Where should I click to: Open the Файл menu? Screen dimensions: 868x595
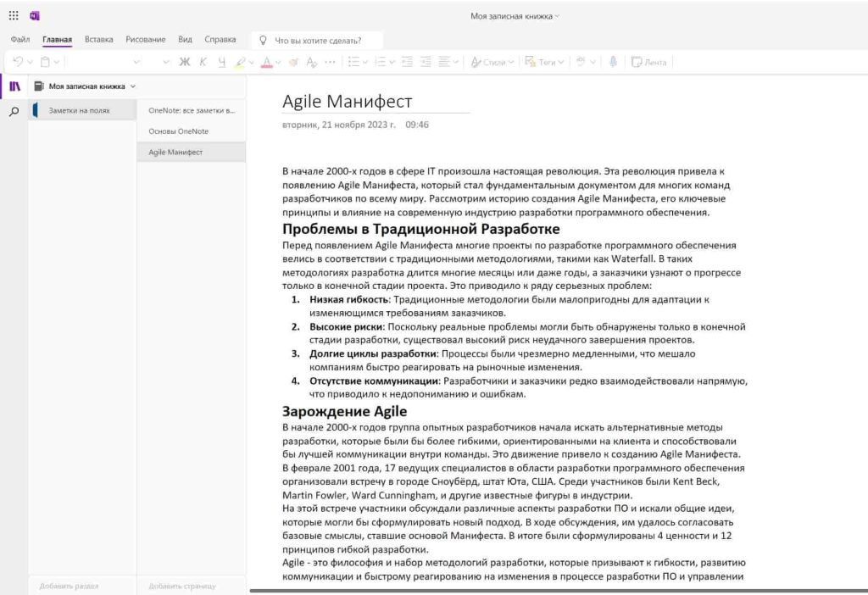pos(20,39)
